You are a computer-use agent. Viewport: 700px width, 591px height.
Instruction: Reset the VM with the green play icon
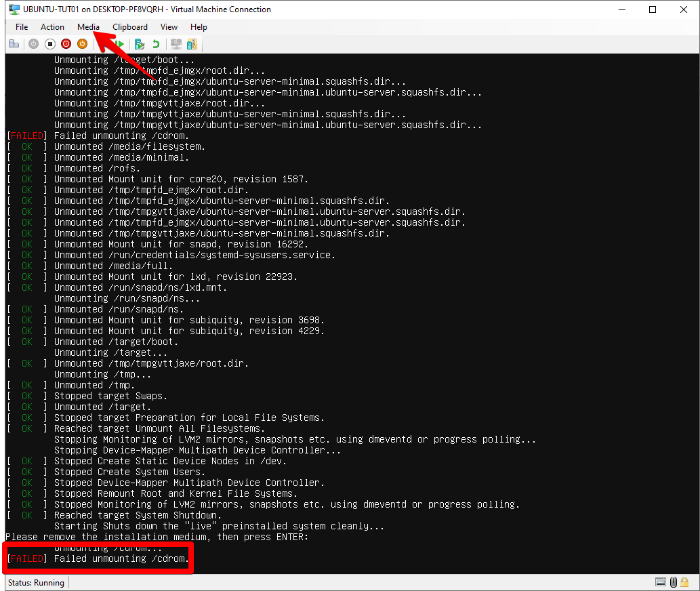(x=119, y=44)
